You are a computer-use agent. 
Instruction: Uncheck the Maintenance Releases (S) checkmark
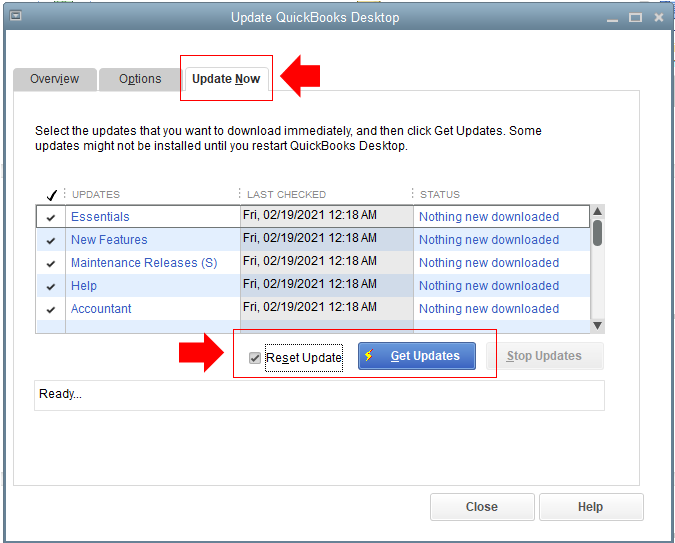(51, 263)
